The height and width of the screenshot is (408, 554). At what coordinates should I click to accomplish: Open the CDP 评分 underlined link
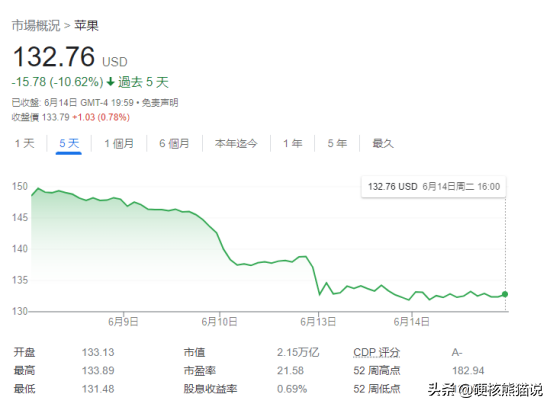point(377,352)
